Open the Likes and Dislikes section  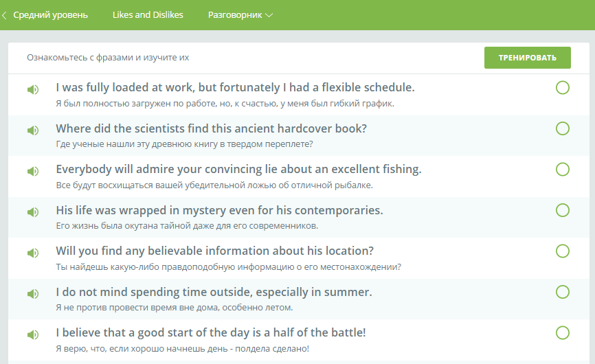click(x=148, y=15)
